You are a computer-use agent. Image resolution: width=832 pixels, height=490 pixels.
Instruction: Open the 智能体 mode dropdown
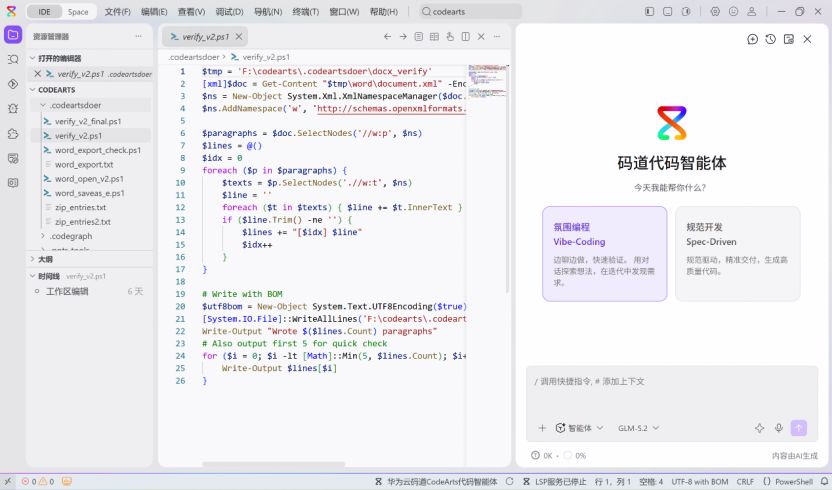pyautogui.click(x=579, y=428)
